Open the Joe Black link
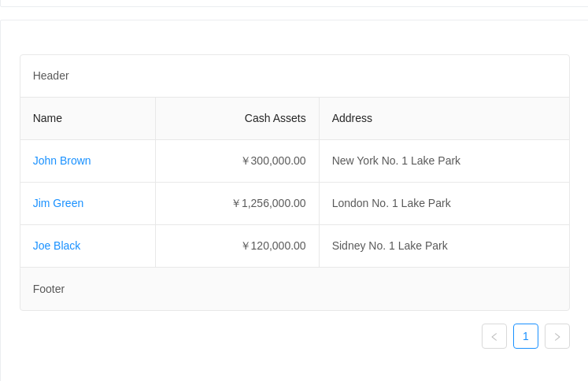 coord(57,246)
